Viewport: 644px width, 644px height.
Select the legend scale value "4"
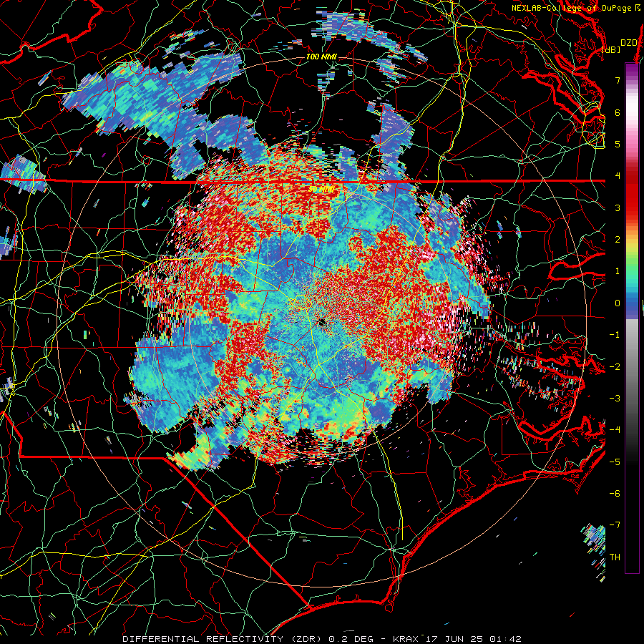pyautogui.click(x=618, y=176)
